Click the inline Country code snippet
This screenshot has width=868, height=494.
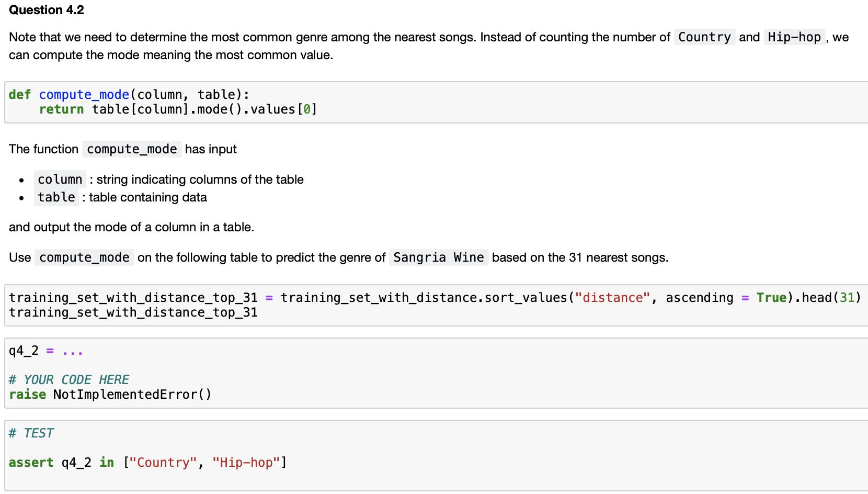pos(704,37)
